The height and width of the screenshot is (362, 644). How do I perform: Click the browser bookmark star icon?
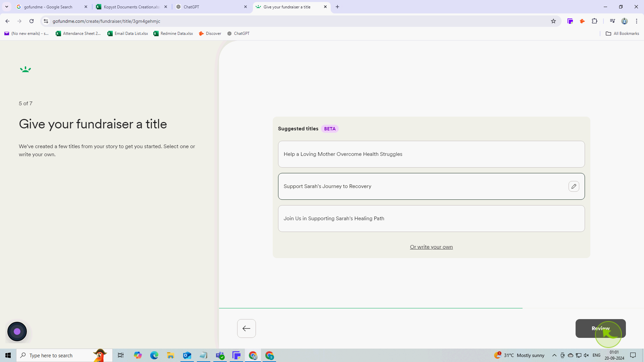click(554, 21)
